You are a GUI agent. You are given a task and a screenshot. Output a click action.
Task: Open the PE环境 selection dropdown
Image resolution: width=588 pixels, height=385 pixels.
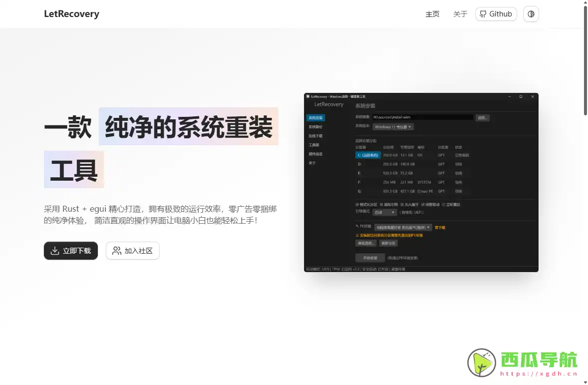coord(403,227)
